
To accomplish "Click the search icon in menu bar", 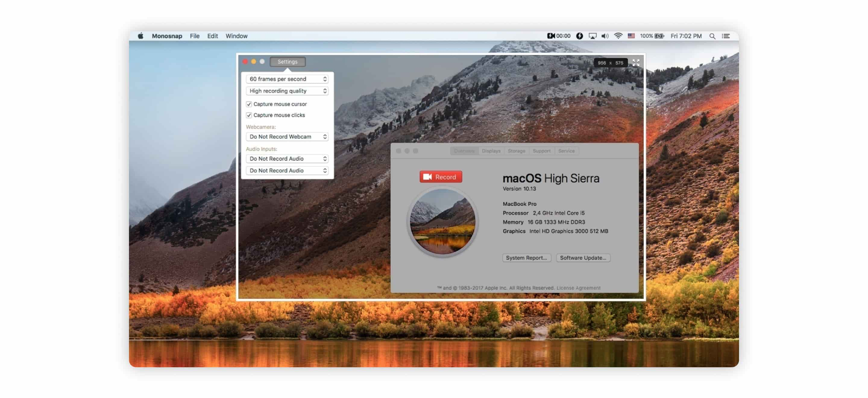I will 712,35.
